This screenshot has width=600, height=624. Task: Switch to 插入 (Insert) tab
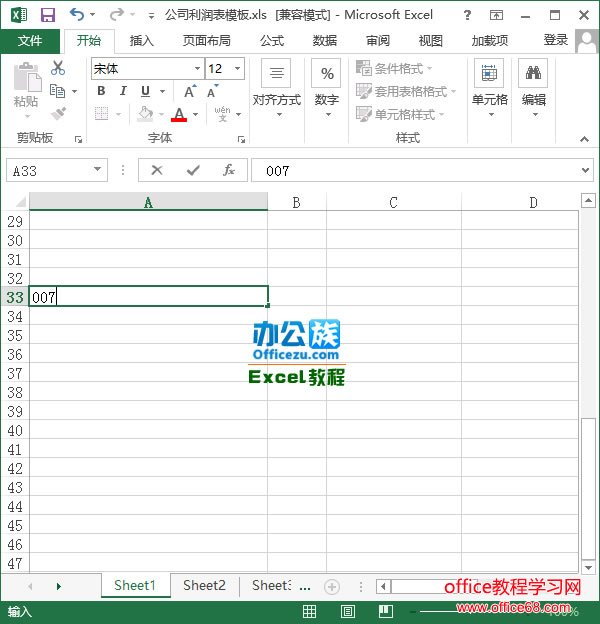(x=141, y=41)
